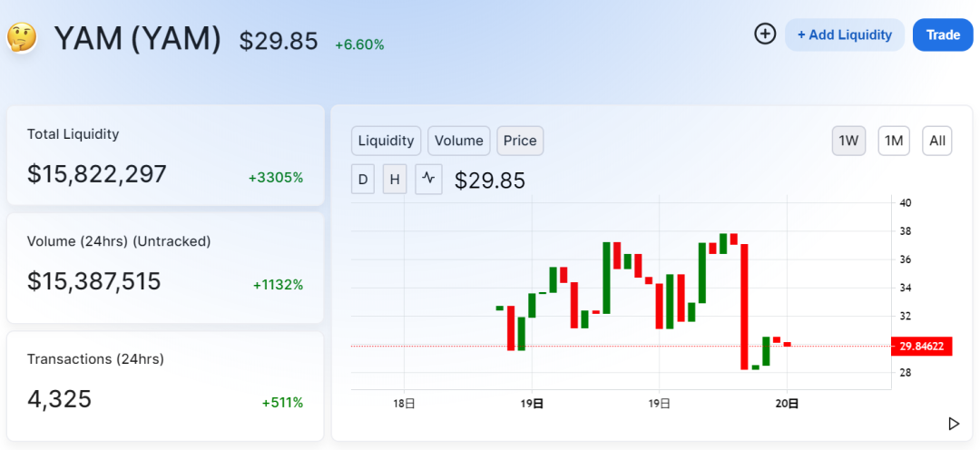The width and height of the screenshot is (980, 450).
Task: Set chart range to 1W
Action: pos(848,141)
